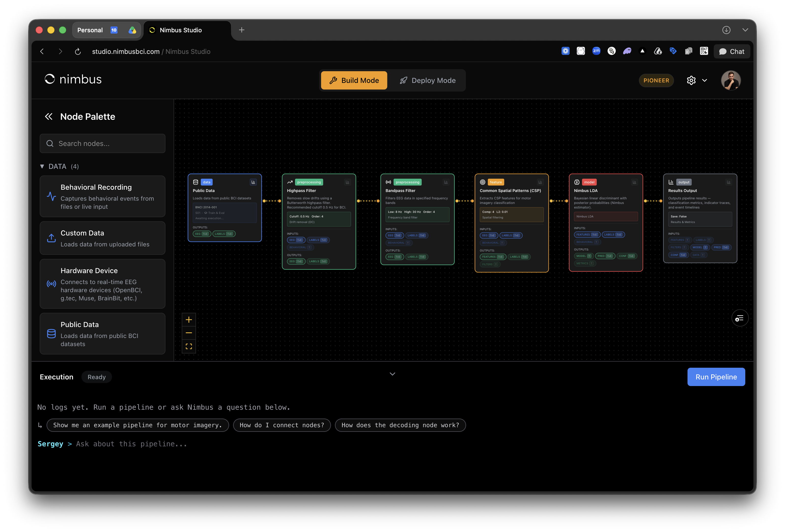
Task: Click the nimbus logo
Action: point(73,79)
